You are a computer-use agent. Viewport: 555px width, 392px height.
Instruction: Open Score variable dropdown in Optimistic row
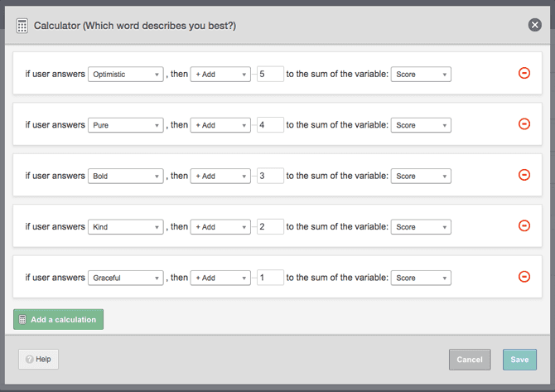click(421, 75)
